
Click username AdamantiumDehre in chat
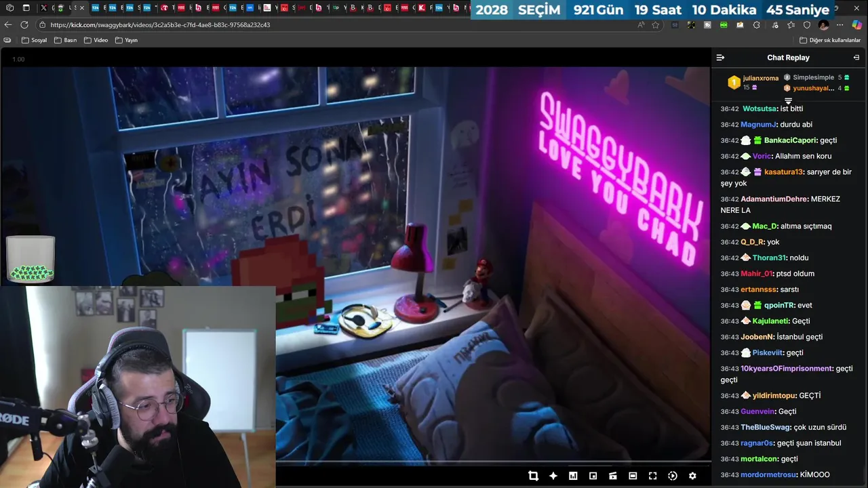click(x=774, y=199)
